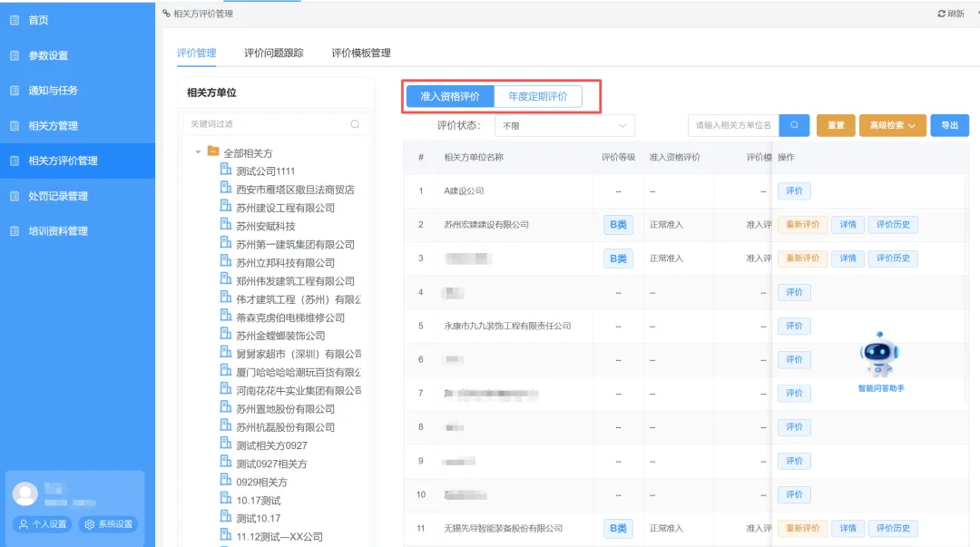Viewport: 980px width, 547px height.
Task: Click the 相关方单位名称 column header
Action: (x=474, y=158)
